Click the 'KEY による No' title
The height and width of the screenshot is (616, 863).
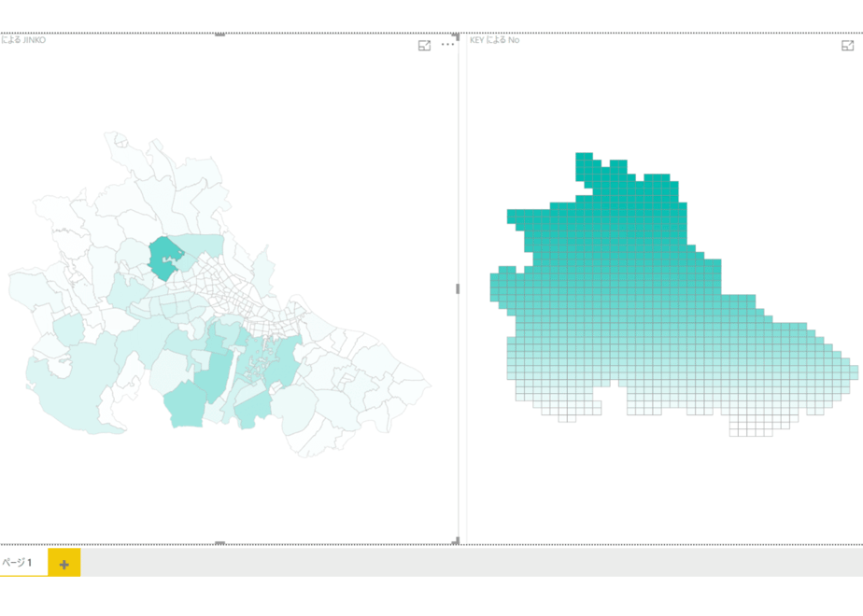[x=495, y=39]
